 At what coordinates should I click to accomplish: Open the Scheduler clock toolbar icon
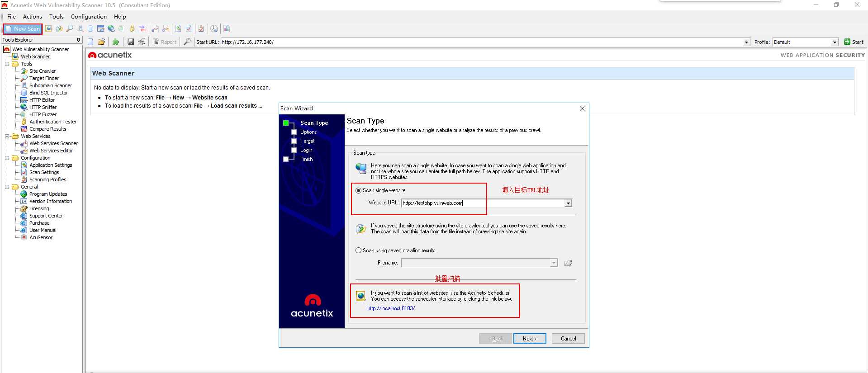pos(214,28)
